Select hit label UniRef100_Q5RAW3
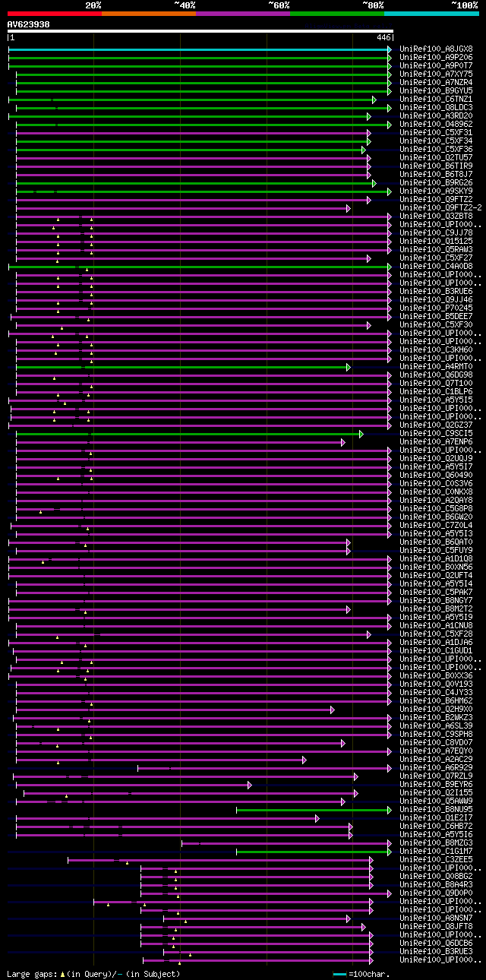Image resolution: width=486 pixels, height=980 pixels. pos(436,249)
